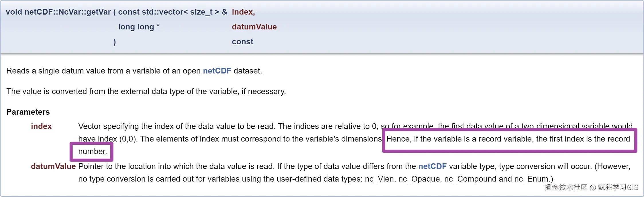Open the netCDF link in the datumValue description
Screen dimensions: 644x197
pyautogui.click(x=432, y=166)
